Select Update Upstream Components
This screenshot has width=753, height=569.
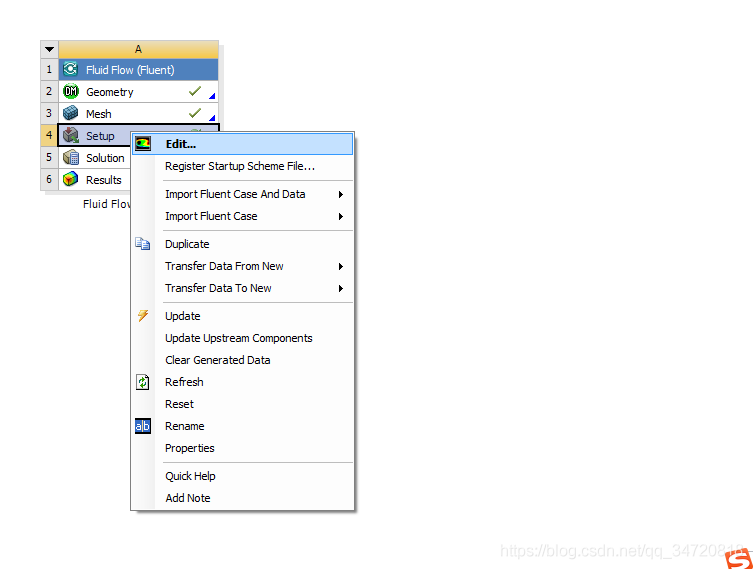(x=243, y=338)
